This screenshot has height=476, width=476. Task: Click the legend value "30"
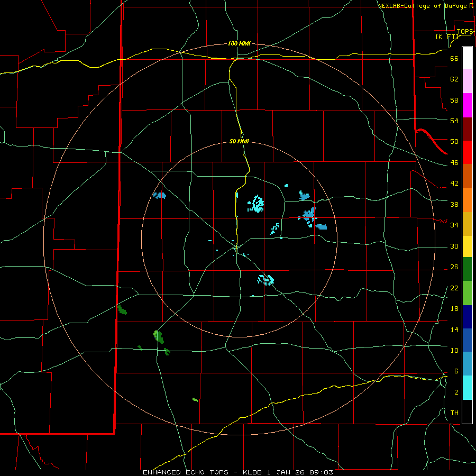click(454, 246)
